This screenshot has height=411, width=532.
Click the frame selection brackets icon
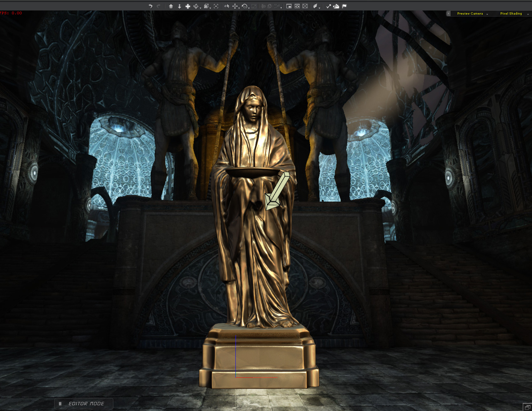click(216, 6)
